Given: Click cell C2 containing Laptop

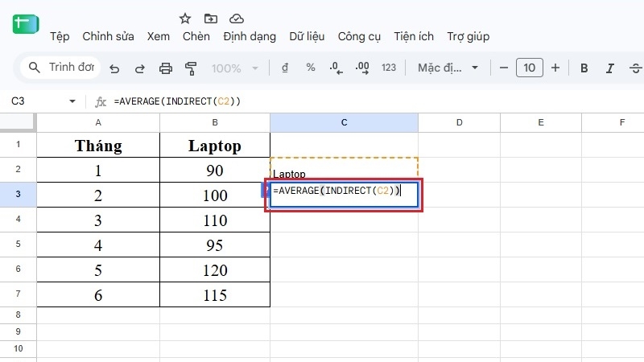Looking at the screenshot, I should [345, 170].
